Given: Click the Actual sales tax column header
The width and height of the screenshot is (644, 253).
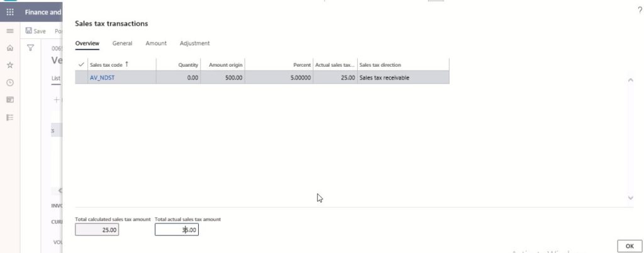Looking at the screenshot, I should 335,64.
